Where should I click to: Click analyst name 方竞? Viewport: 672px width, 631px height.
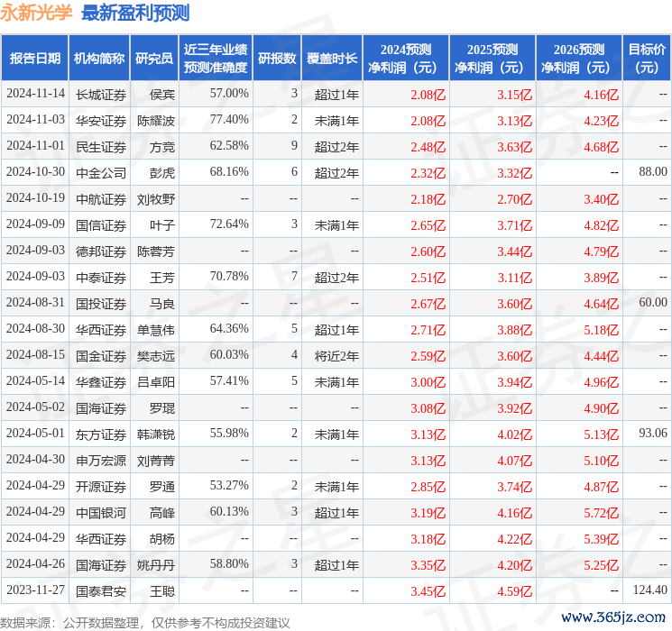[x=162, y=147]
